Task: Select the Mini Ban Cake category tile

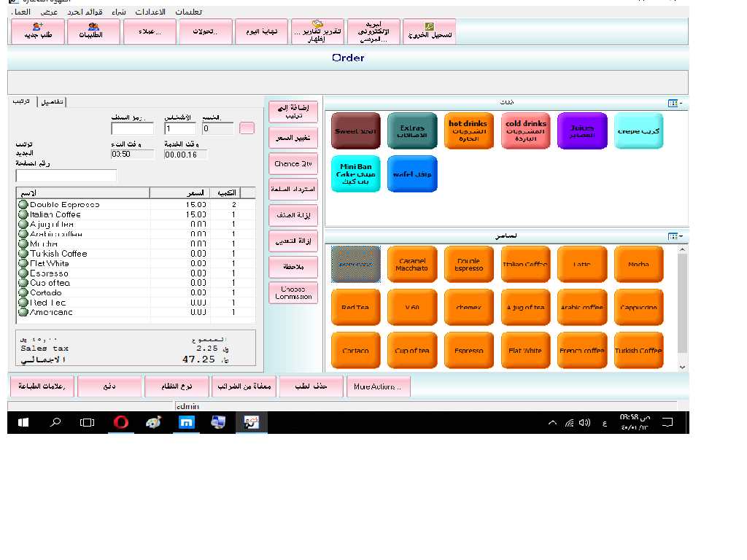Action: [x=355, y=174]
